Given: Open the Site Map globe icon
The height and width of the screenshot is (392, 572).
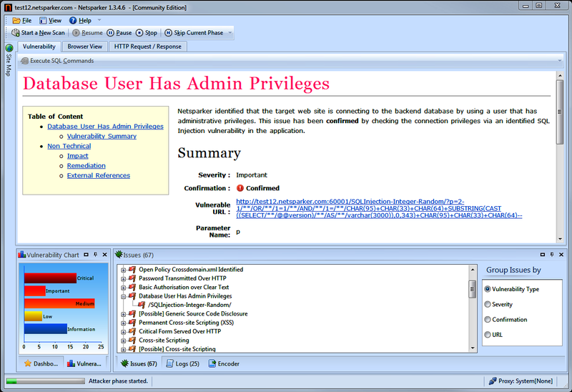Looking at the screenshot, I should click(x=9, y=48).
